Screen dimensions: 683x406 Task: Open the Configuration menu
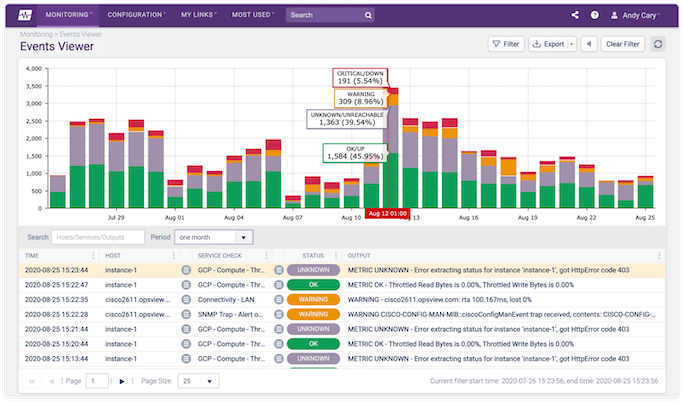click(137, 16)
